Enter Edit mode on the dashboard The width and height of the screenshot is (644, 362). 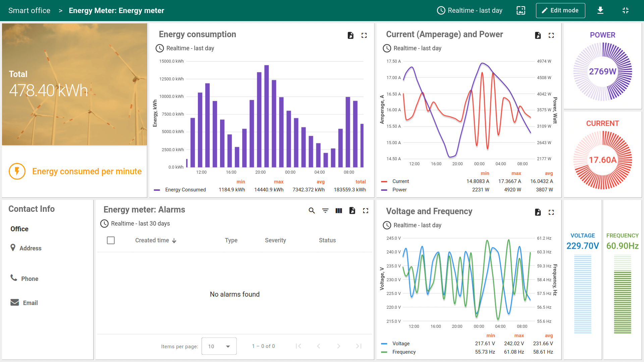560,10
